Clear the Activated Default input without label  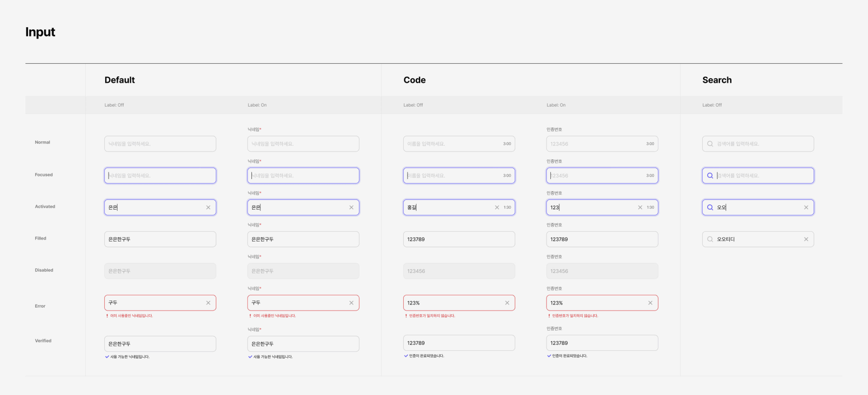[x=208, y=207]
